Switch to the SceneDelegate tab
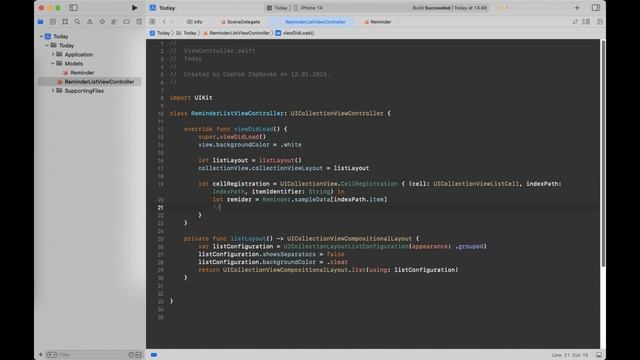640x360 pixels. [x=240, y=22]
